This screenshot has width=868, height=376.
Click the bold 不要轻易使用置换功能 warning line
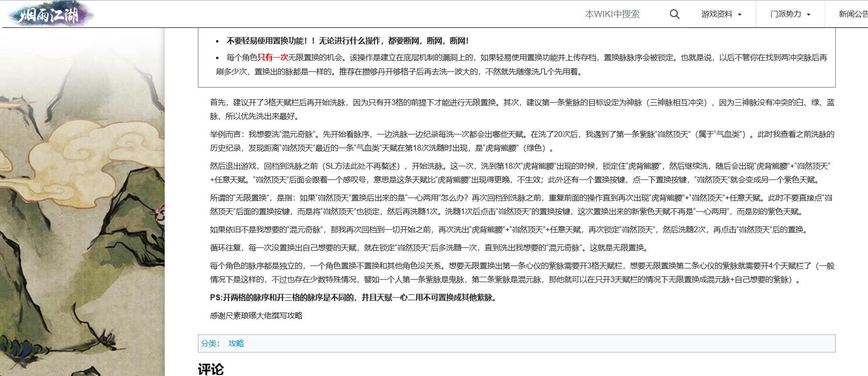(x=347, y=41)
